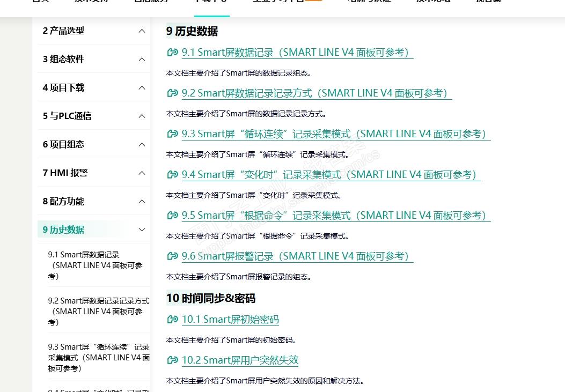Select 3 组态软件 in the sidebar
The image size is (565, 392).
63,60
